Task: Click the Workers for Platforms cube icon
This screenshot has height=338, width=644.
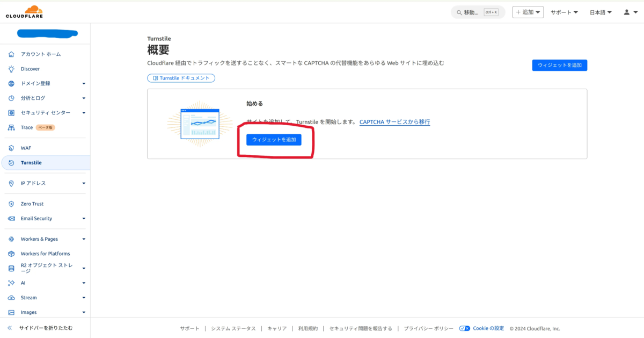Action: point(11,254)
